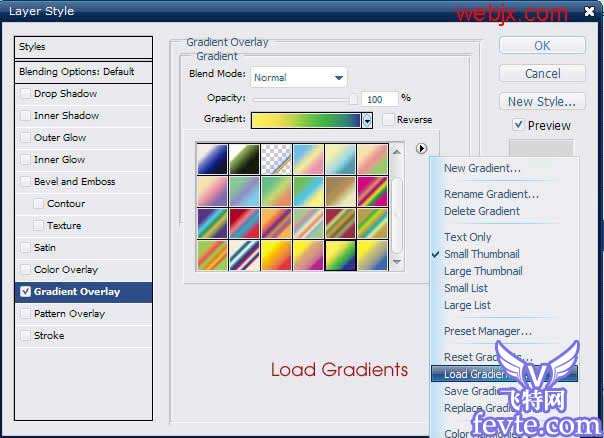The image size is (604, 438).
Task: Click the Opacity value field showing 100
Action: pyautogui.click(x=379, y=99)
